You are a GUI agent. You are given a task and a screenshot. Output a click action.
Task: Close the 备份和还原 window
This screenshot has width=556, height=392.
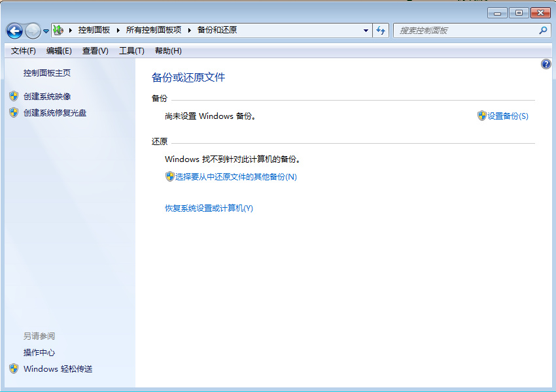click(x=540, y=13)
